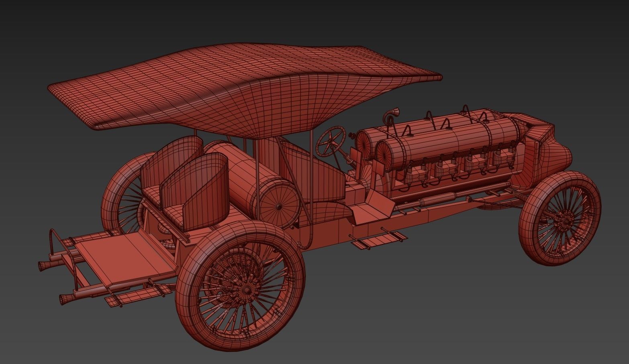Select the large foreground rear wheel
The height and width of the screenshot is (364, 629).
point(240,287)
